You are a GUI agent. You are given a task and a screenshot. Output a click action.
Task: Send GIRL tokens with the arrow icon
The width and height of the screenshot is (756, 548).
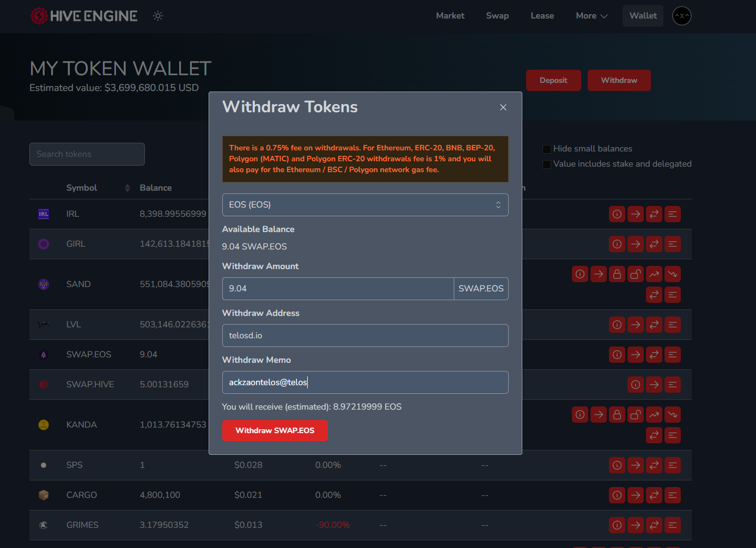coord(636,244)
